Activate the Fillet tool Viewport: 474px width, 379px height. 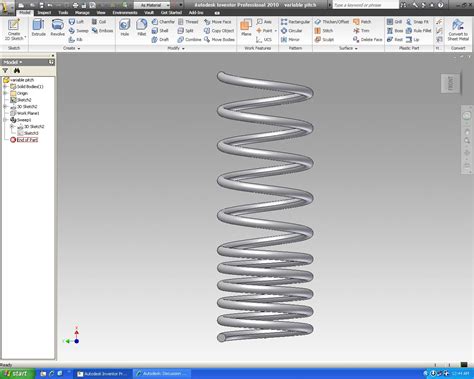click(142, 27)
